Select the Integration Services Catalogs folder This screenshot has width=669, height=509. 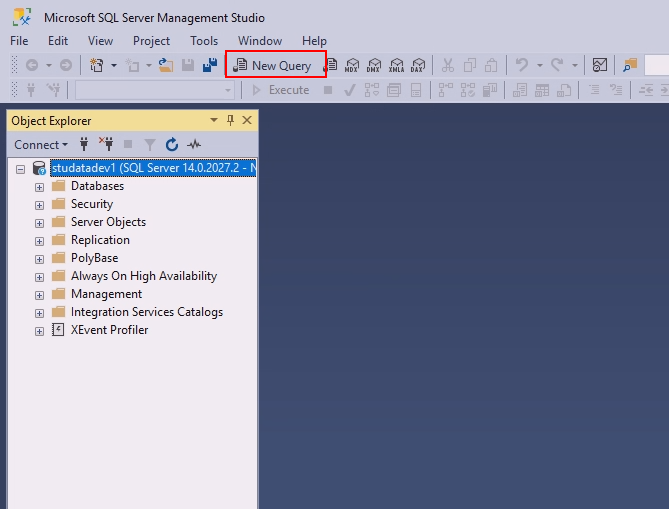147,312
